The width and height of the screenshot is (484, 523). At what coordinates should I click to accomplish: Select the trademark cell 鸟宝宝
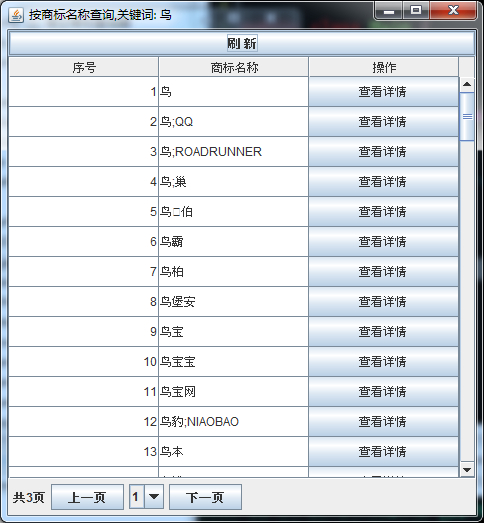tap(233, 362)
